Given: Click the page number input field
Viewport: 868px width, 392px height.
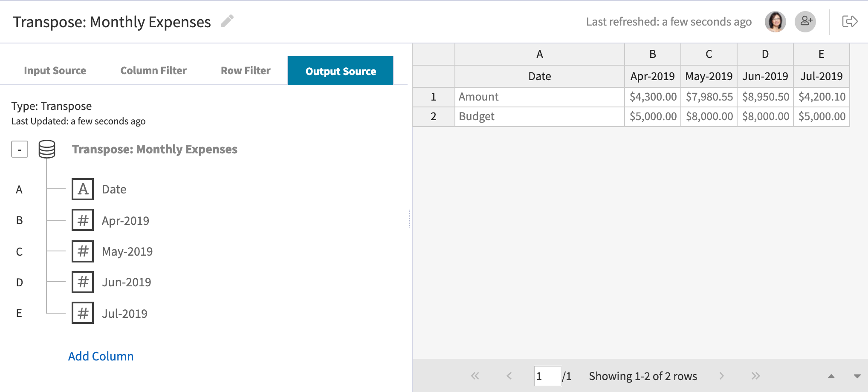Looking at the screenshot, I should [547, 376].
